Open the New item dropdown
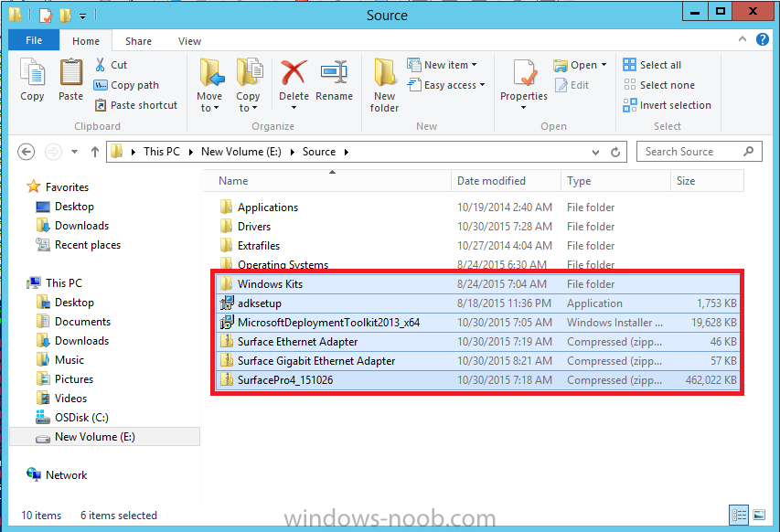The width and height of the screenshot is (780, 532). click(442, 65)
